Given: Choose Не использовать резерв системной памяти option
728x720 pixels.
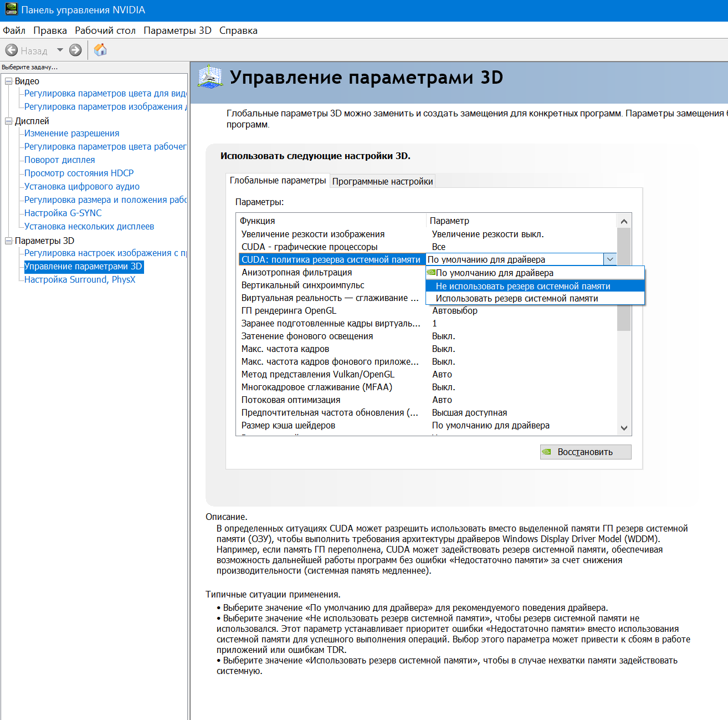Looking at the screenshot, I should [535, 286].
